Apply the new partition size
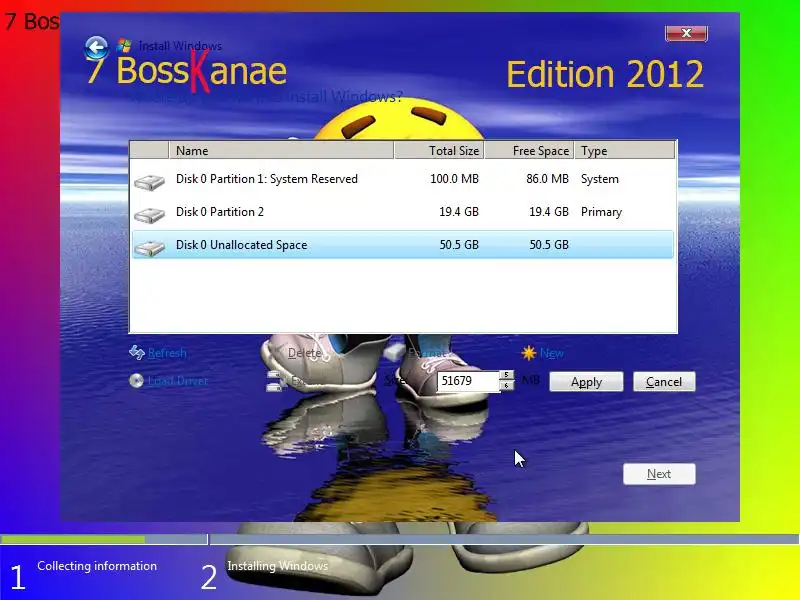The height and width of the screenshot is (600, 800). [x=586, y=382]
